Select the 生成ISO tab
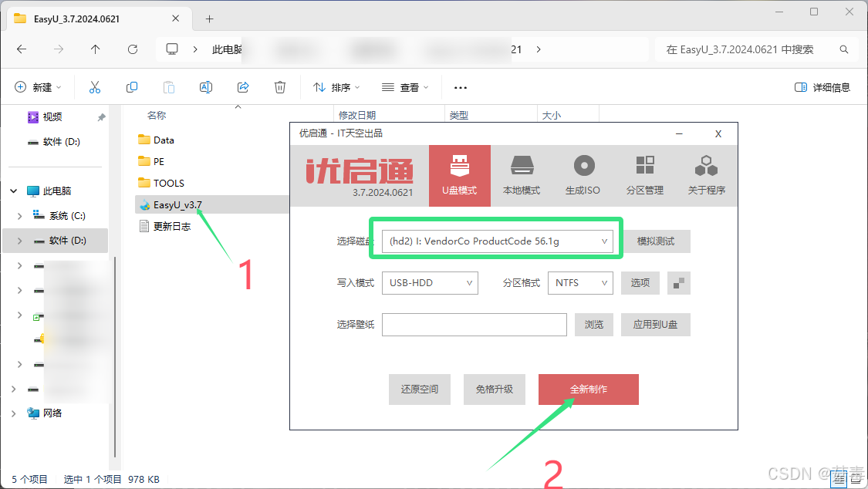The width and height of the screenshot is (868, 489). [x=583, y=176]
